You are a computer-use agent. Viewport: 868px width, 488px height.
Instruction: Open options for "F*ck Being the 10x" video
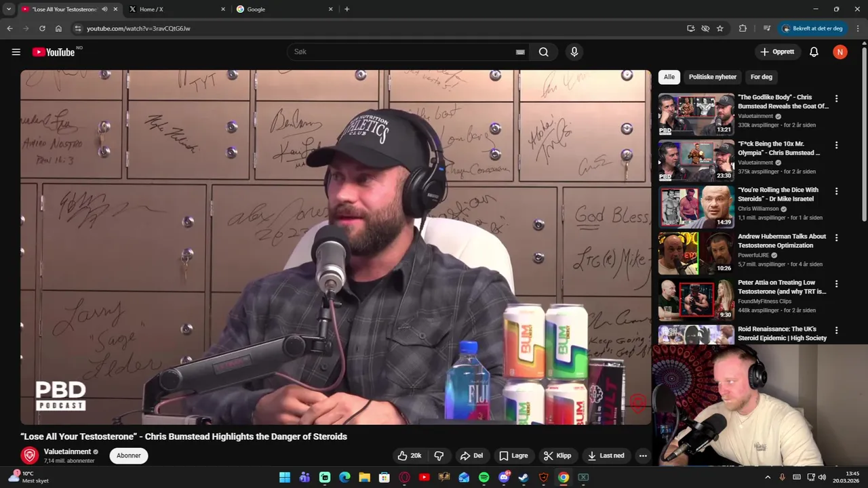pyautogui.click(x=836, y=145)
